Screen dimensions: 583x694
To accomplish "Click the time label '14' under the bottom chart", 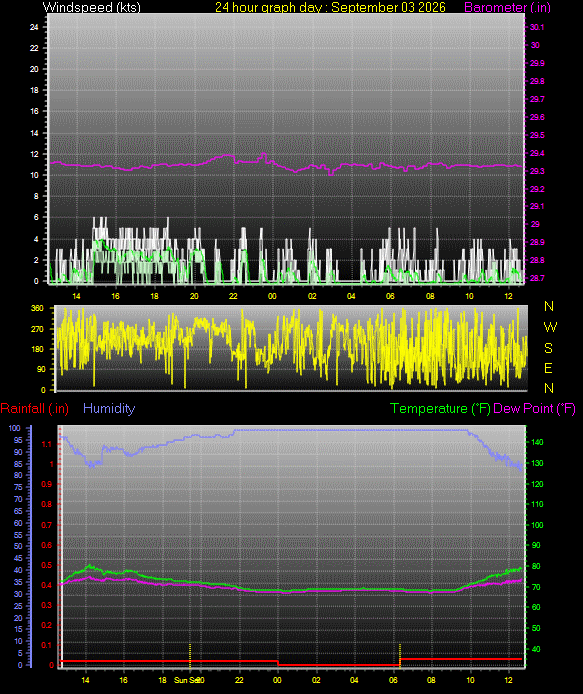I will point(85,680).
